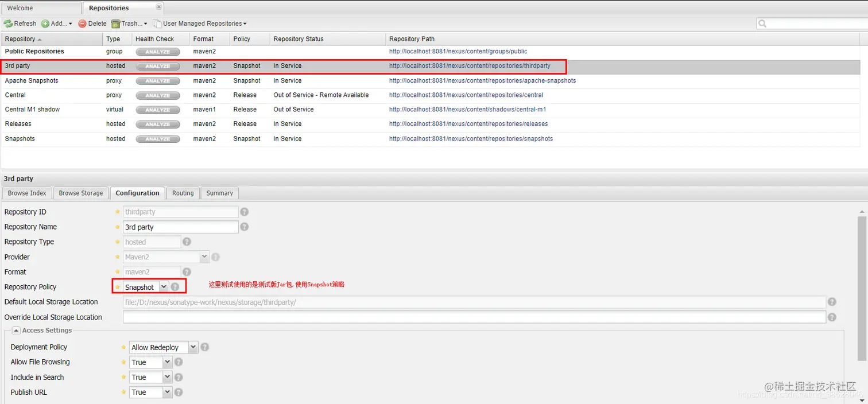Click help icon for Repository Name
The image size is (868, 404).
tap(244, 227)
